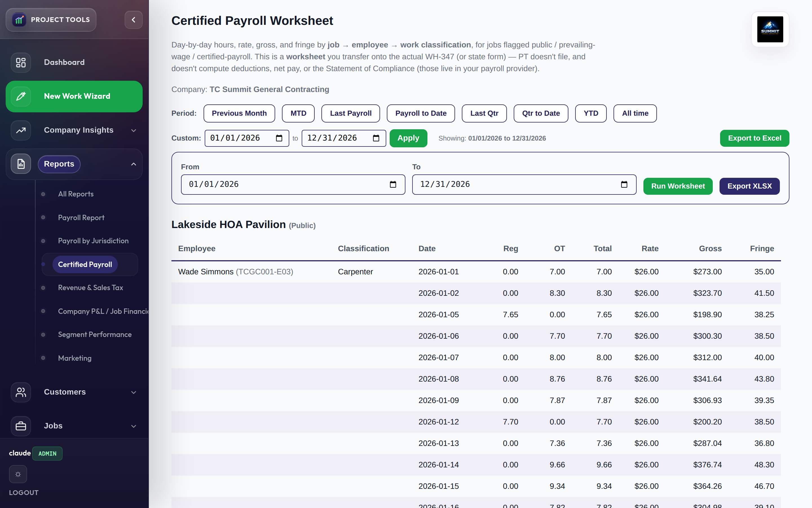This screenshot has height=508, width=812.
Task: Select the Last Qtr period
Action: 484,113
